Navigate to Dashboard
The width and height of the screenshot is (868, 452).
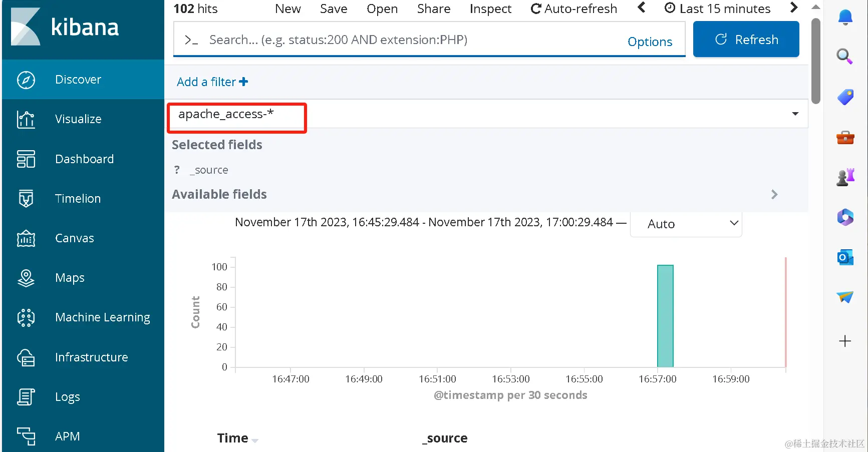point(85,159)
